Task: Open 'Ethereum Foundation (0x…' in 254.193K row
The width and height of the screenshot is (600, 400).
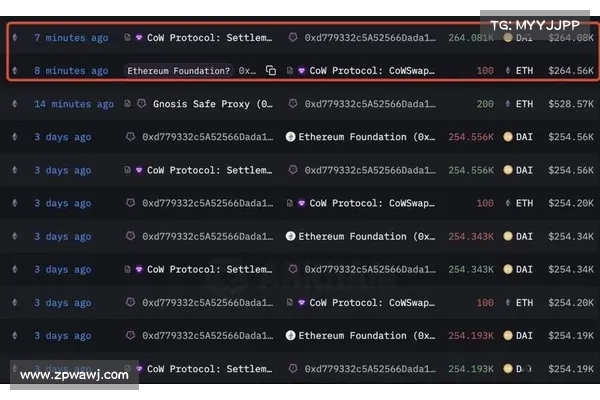Action: 367,336
